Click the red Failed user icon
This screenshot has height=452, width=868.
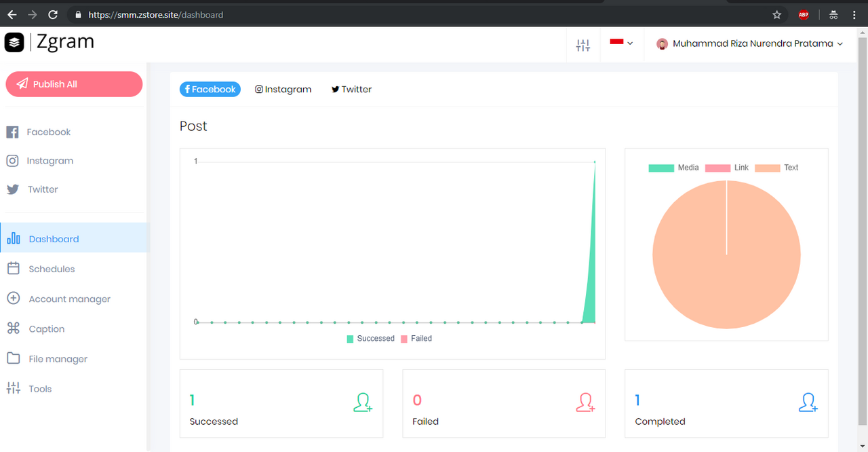coord(585,402)
